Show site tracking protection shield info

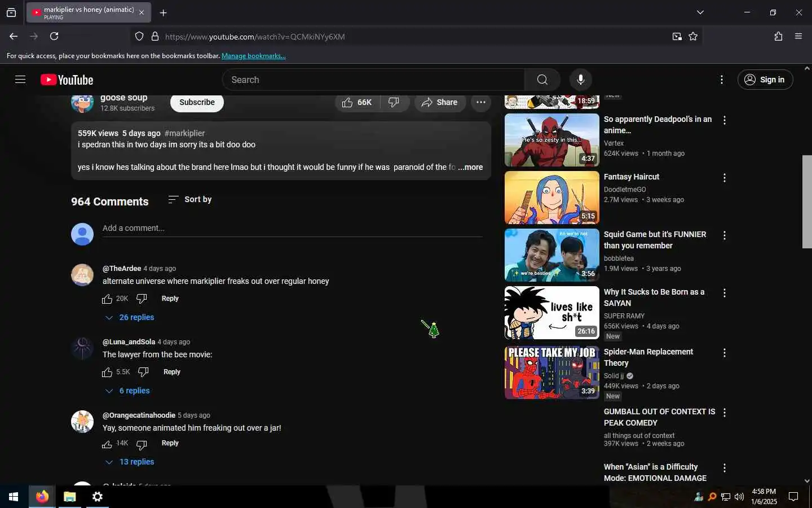click(139, 36)
